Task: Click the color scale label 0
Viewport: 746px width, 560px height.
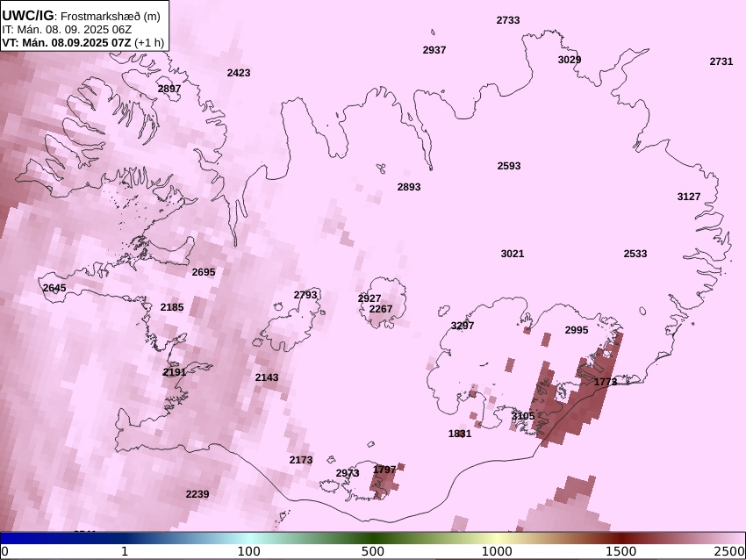Action: 4,551
